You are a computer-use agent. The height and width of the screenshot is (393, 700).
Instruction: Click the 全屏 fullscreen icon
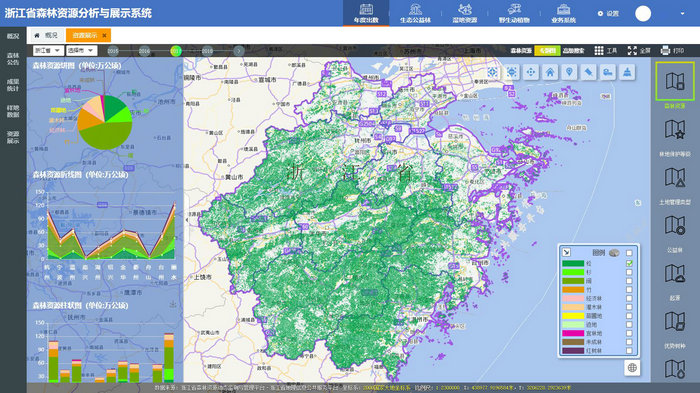coord(632,50)
